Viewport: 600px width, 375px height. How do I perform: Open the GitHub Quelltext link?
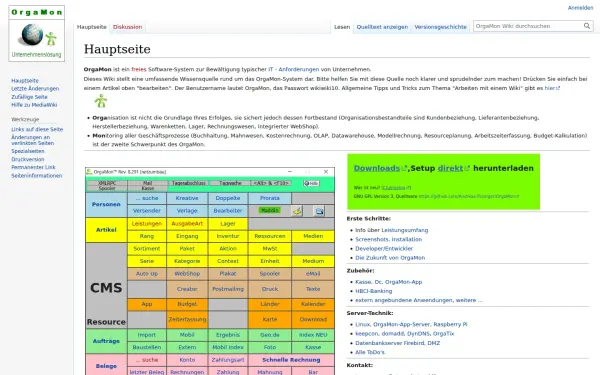[469, 196]
